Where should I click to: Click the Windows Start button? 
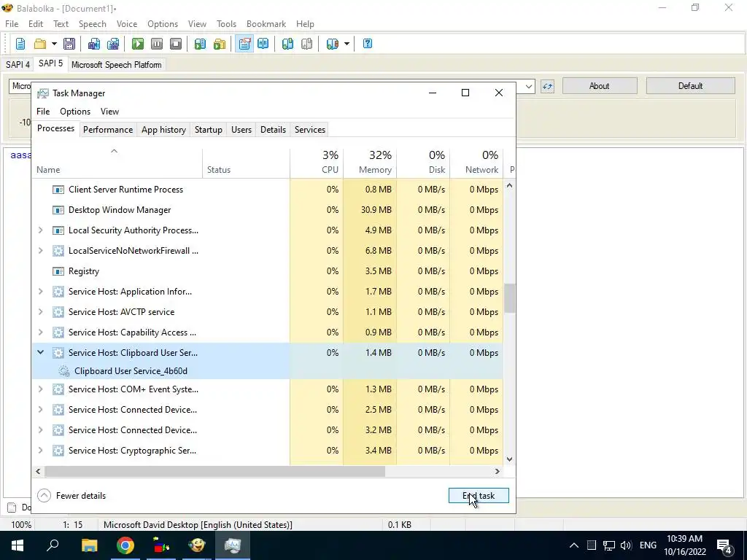point(18,545)
